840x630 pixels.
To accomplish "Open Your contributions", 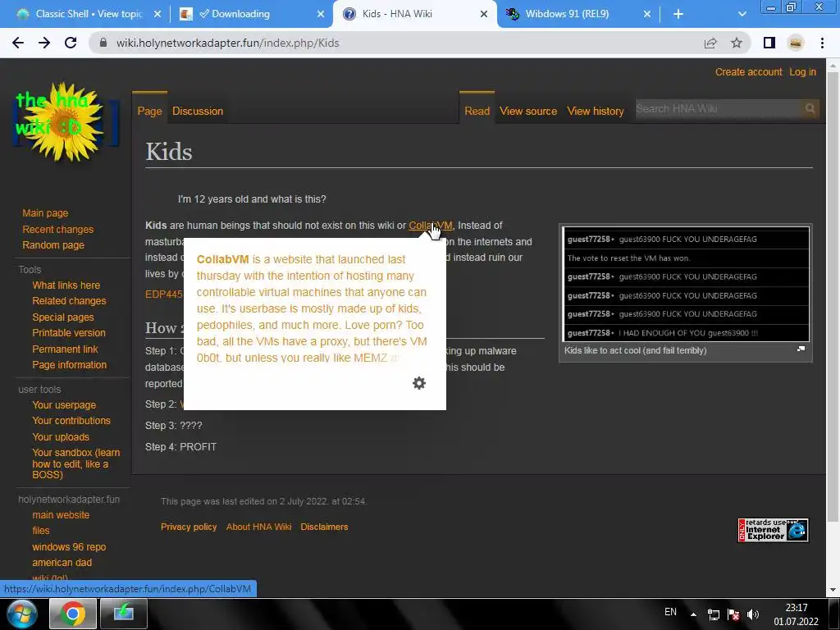I will pos(71,421).
